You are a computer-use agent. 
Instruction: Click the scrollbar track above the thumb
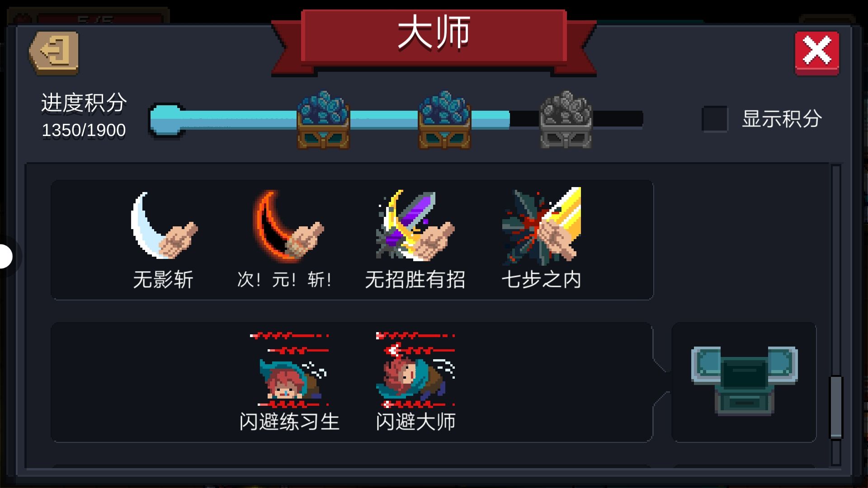click(836, 270)
